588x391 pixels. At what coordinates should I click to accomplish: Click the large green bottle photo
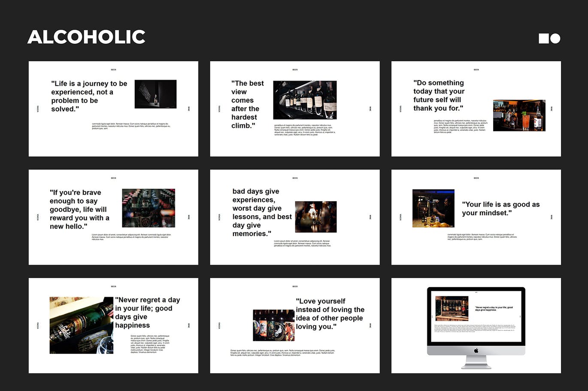coord(81,325)
